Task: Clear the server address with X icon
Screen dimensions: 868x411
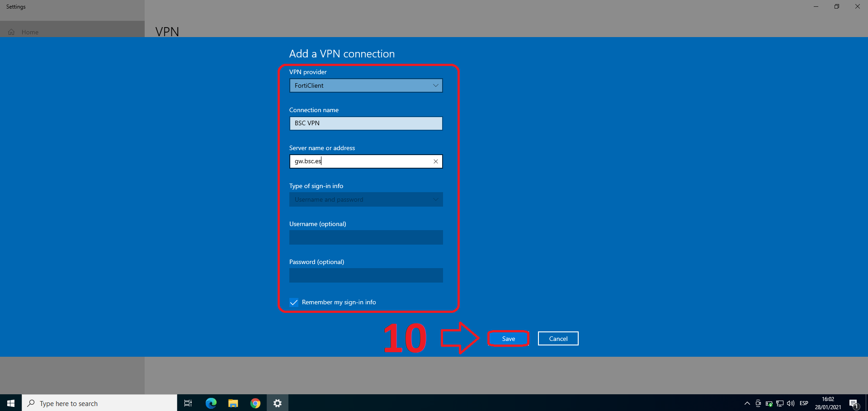Action: (435, 161)
